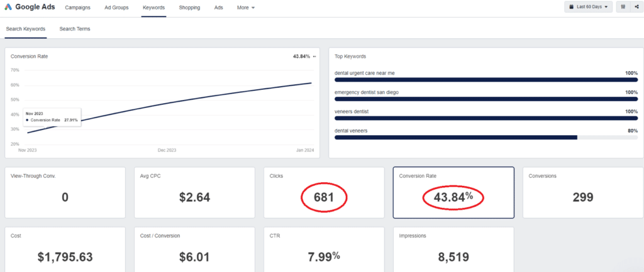Open the More dropdown menu
Viewport: 644px width, 272px height.
pos(246,8)
